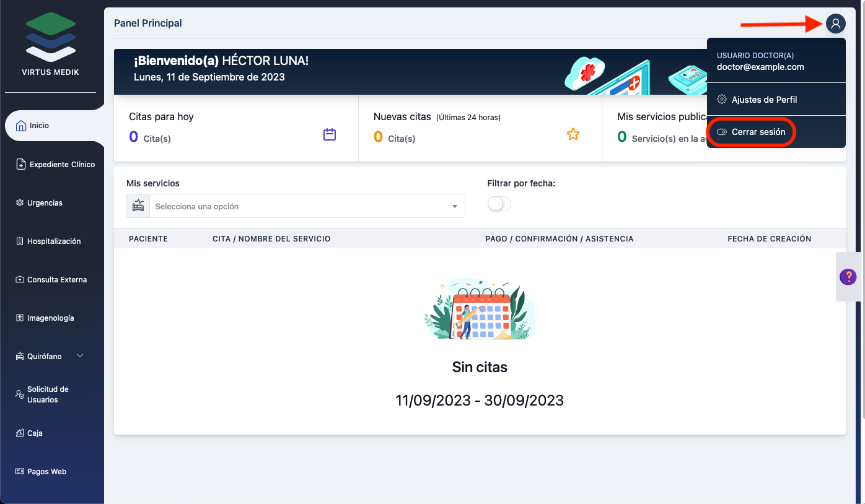The width and height of the screenshot is (865, 504).
Task: Open the Inicio home page
Action: (37, 125)
